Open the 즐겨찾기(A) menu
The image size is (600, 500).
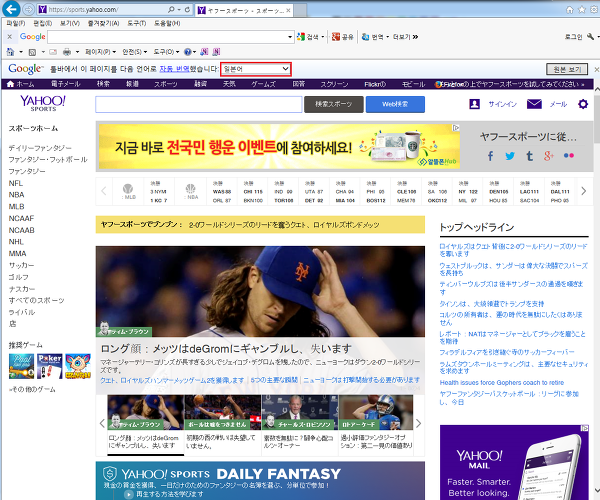[103, 23]
